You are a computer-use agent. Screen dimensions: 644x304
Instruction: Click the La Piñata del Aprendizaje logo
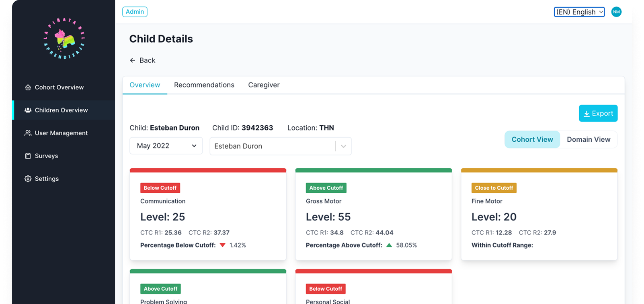(64, 39)
